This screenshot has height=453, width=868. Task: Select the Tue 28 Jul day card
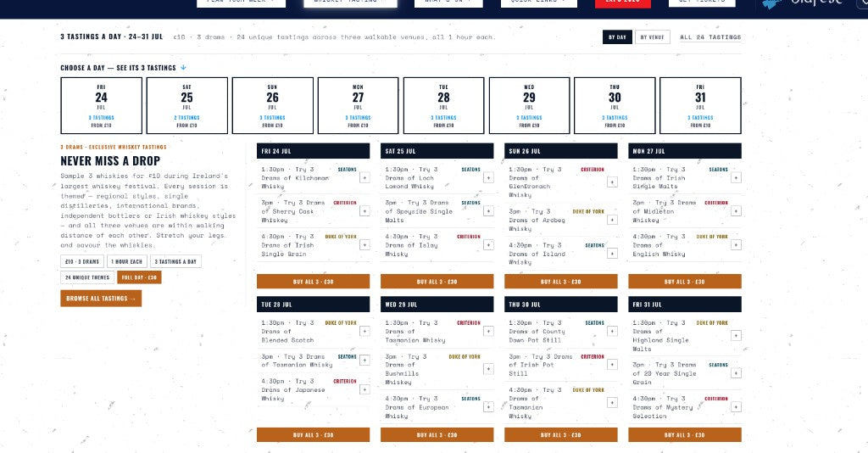[443, 106]
